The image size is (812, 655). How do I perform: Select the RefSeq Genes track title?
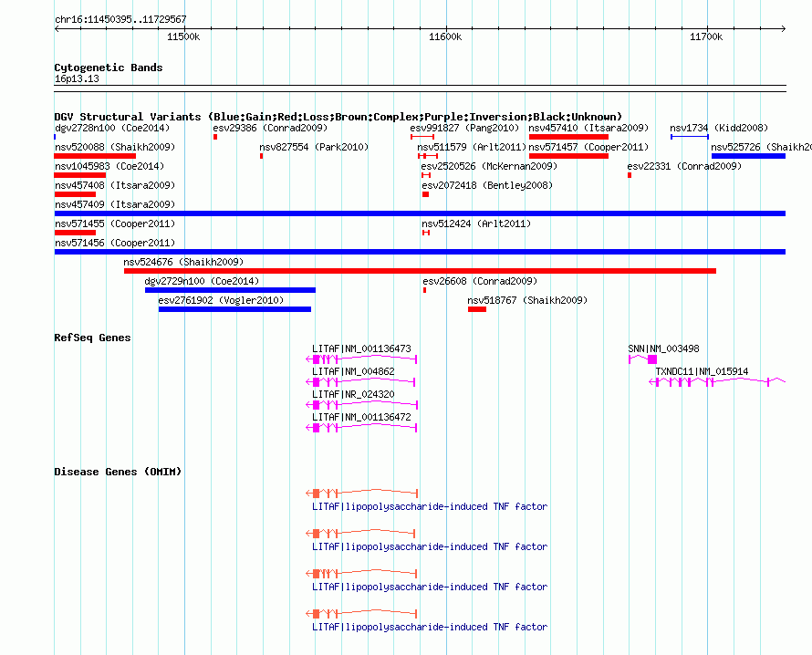tap(93, 338)
